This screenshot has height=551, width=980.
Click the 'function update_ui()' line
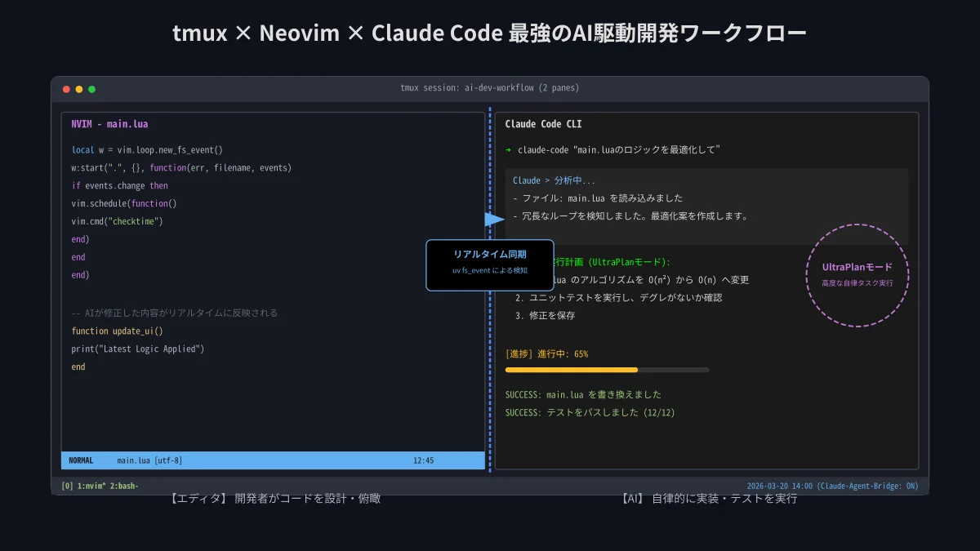117,331
